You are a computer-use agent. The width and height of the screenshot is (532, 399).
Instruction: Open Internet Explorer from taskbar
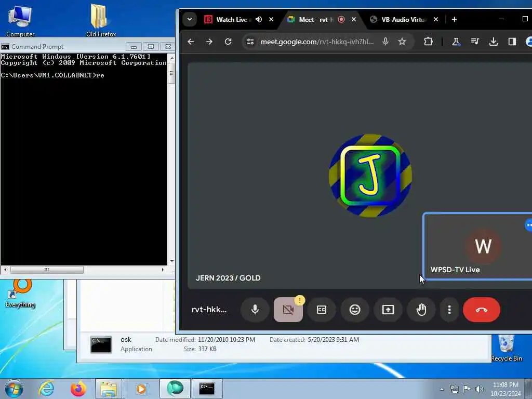coord(46,389)
